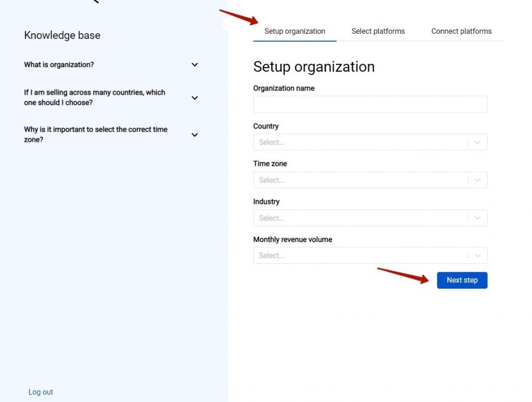This screenshot has width=532, height=402.
Task: Open the Time zone dropdown
Action: click(x=370, y=180)
